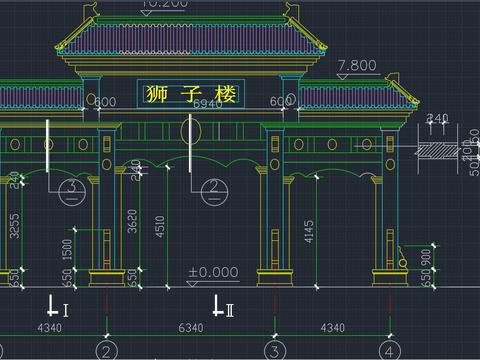
Task: Click the 3255 vertical dimension text
Action: pyautogui.click(x=14, y=226)
